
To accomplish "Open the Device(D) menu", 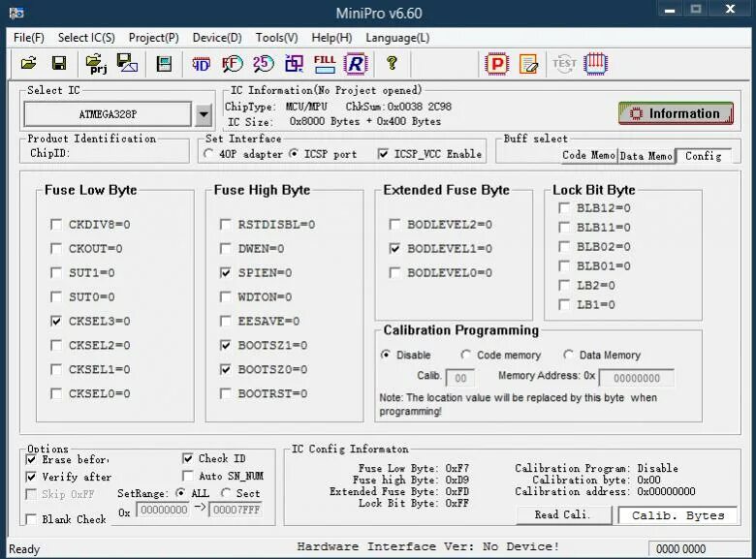I will click(217, 38).
